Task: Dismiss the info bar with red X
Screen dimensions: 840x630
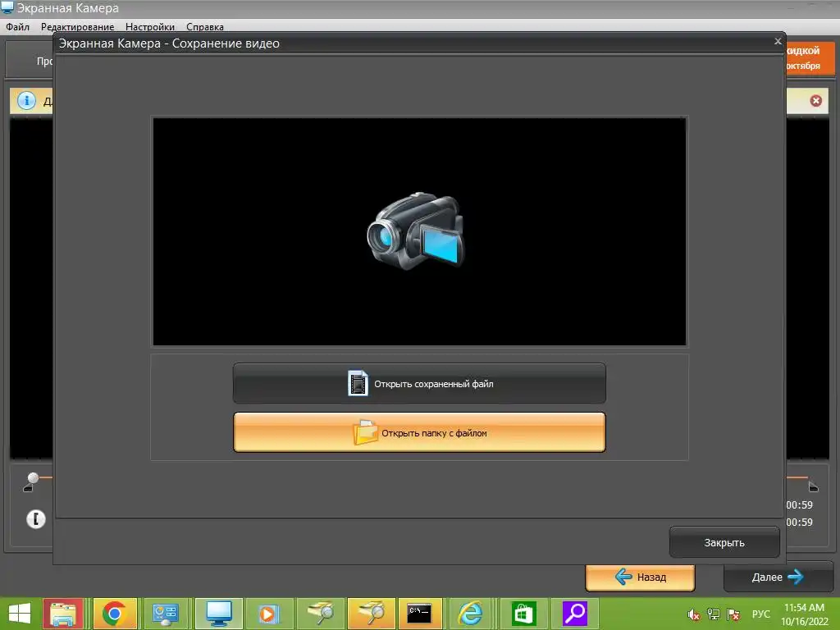Action: pyautogui.click(x=816, y=101)
